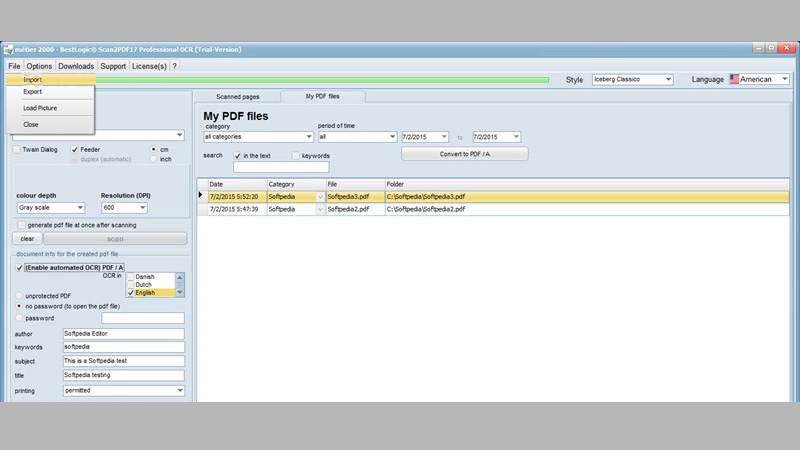Expand the colour depth dropdown
The image size is (800, 450).
point(50,207)
